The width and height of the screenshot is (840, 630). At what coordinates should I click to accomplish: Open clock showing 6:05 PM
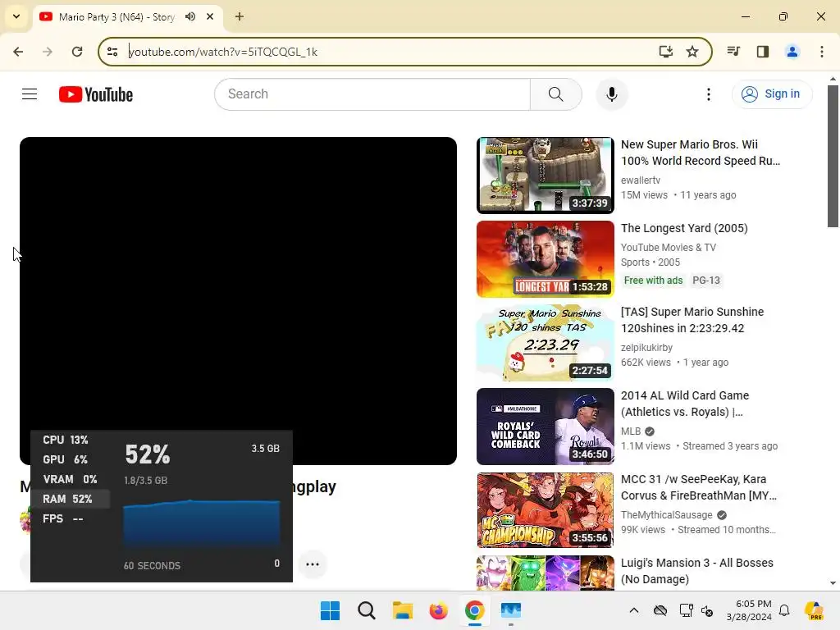click(x=749, y=610)
